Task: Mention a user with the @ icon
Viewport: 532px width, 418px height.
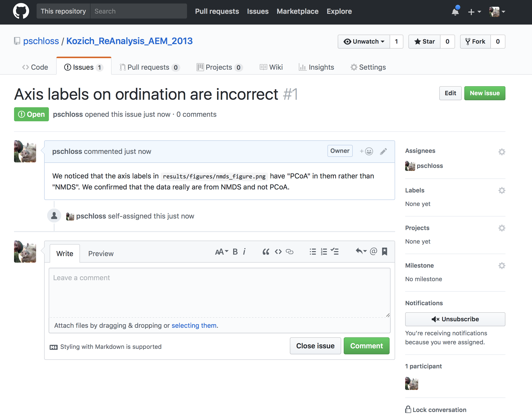Action: click(x=373, y=251)
